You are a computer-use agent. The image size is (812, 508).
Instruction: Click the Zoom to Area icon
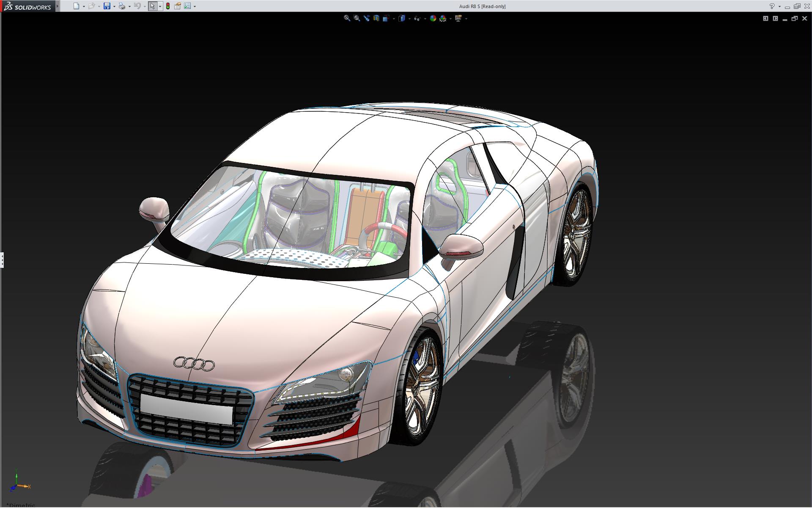pyautogui.click(x=357, y=18)
